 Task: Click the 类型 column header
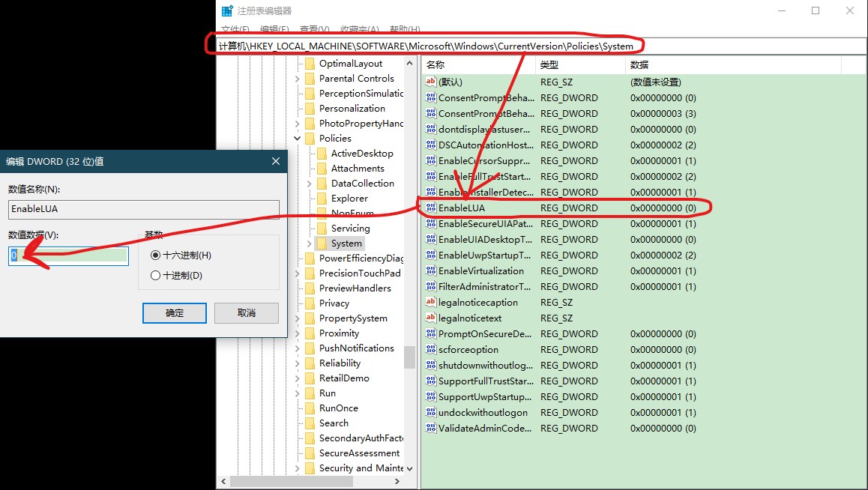(x=580, y=64)
